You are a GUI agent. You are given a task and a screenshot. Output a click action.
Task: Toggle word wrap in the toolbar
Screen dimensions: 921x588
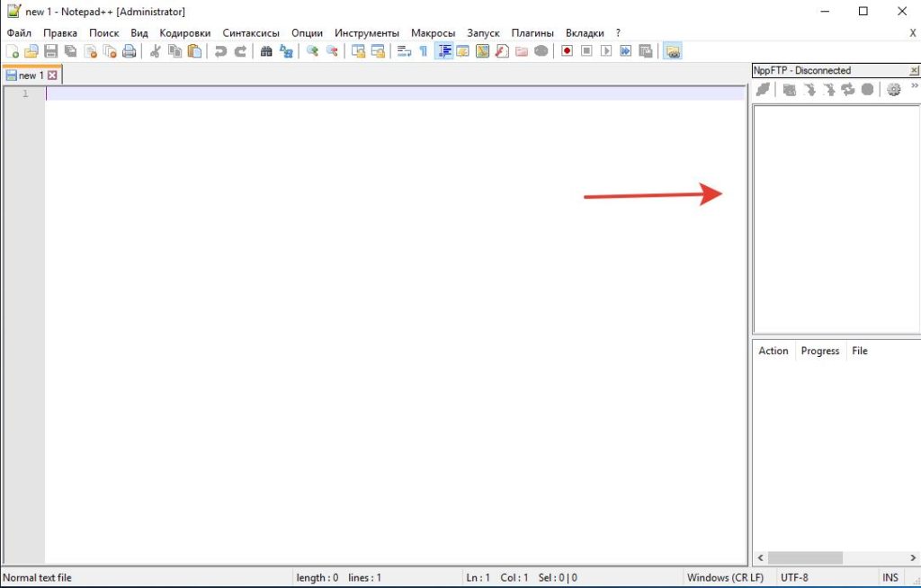tap(404, 51)
